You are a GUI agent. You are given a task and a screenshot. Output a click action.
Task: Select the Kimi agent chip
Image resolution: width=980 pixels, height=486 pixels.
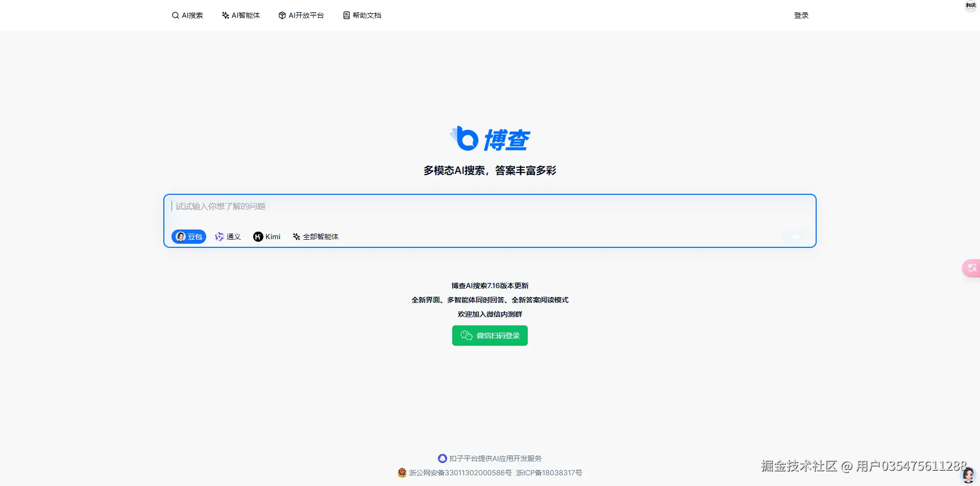tap(267, 237)
